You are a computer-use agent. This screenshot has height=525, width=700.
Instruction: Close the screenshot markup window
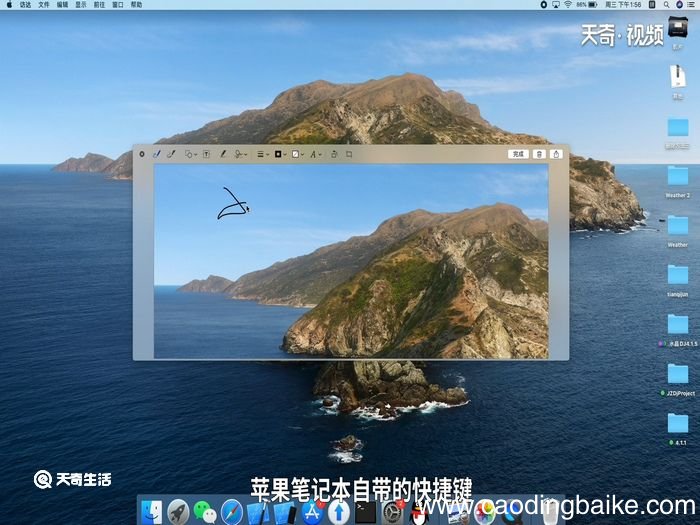(142, 154)
